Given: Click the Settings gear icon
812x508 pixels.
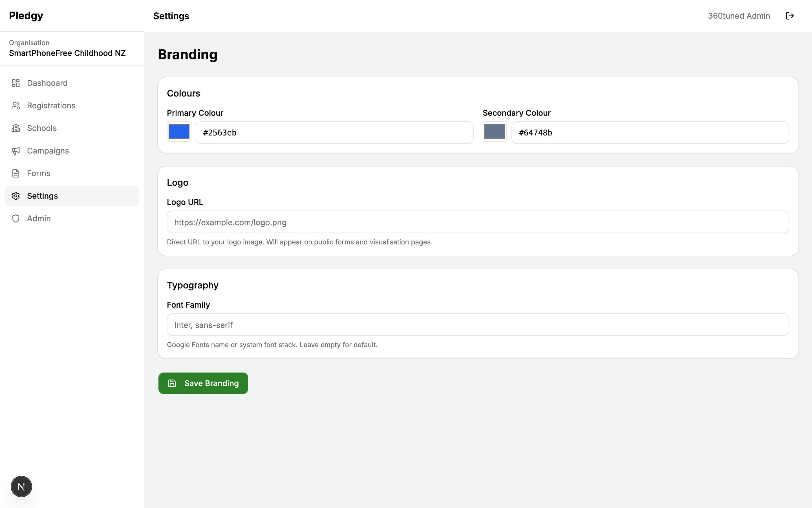Looking at the screenshot, I should (x=16, y=196).
